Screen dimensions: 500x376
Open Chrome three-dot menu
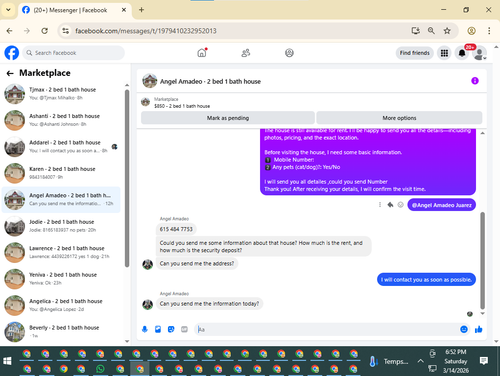coord(489,31)
